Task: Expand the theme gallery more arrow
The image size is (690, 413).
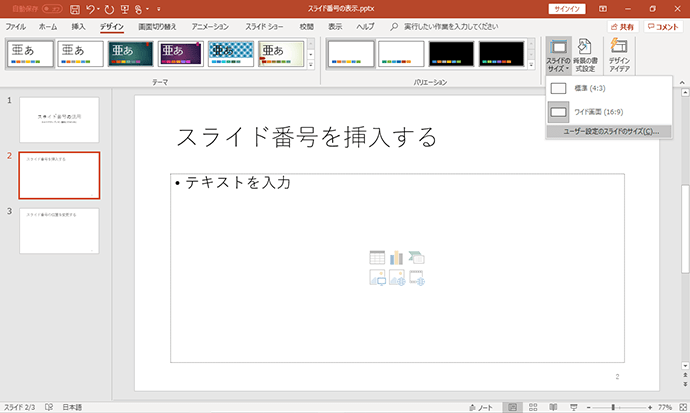Action: click(311, 65)
